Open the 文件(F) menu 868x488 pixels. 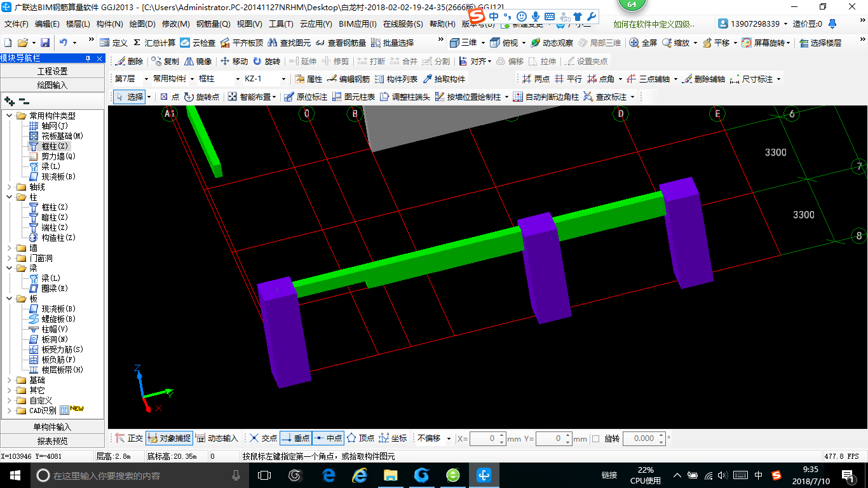click(16, 24)
